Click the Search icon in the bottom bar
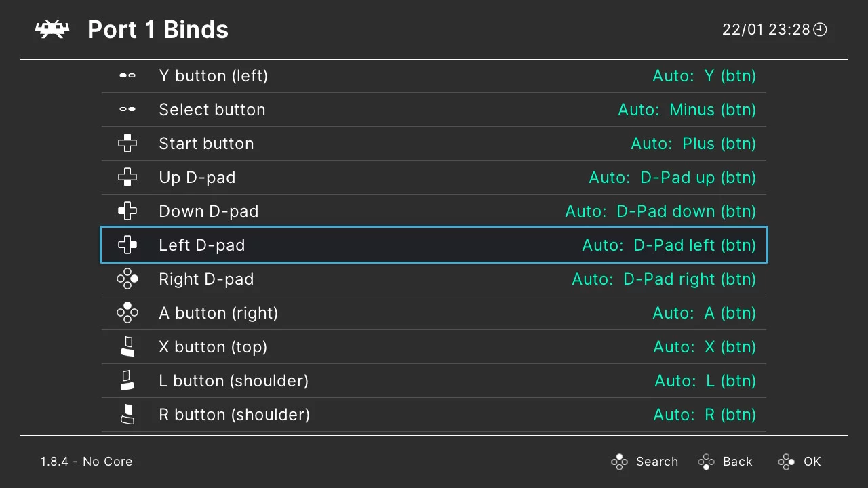This screenshot has width=868, height=488. 619,462
